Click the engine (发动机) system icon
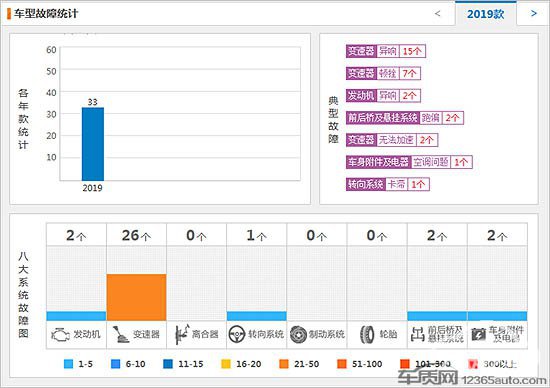Screen dimensions: 550x388 [60, 334]
